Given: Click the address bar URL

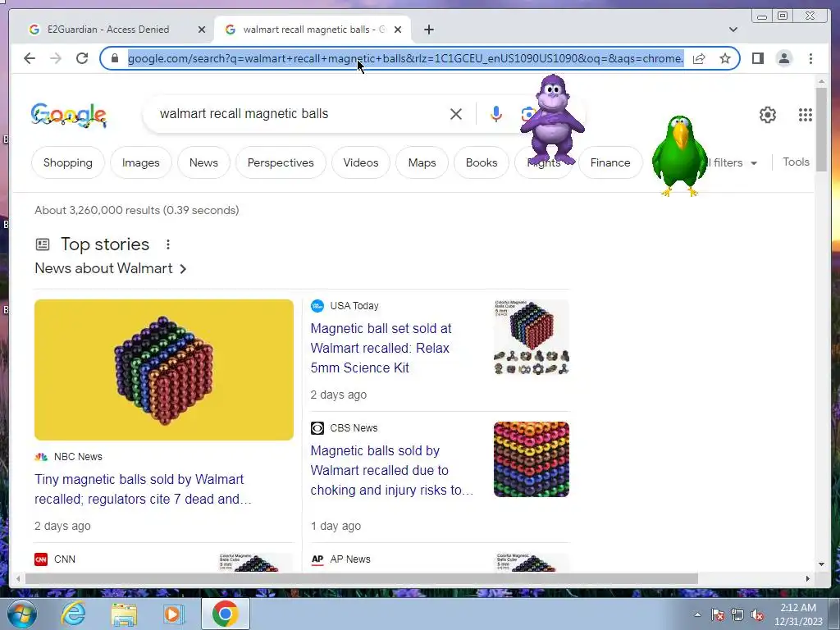Looking at the screenshot, I should 405,58.
